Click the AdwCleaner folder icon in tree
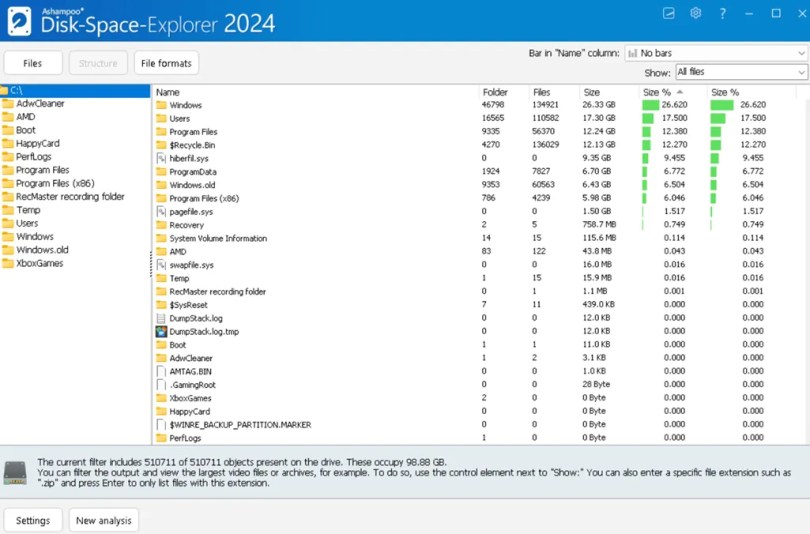Viewport: 810px width, 534px height. (8, 103)
